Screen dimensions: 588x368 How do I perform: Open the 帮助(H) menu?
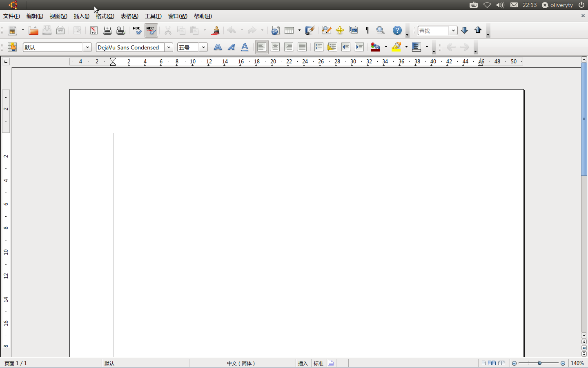[x=203, y=16]
